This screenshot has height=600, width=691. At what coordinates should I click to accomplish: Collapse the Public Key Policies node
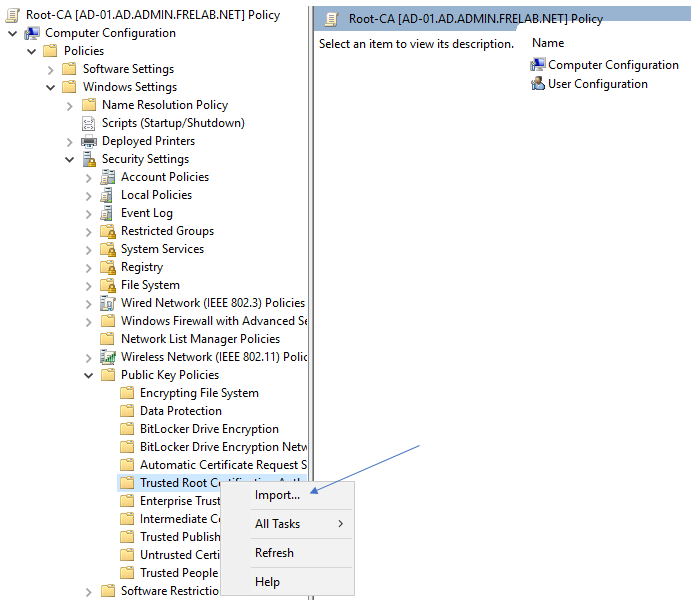(89, 375)
